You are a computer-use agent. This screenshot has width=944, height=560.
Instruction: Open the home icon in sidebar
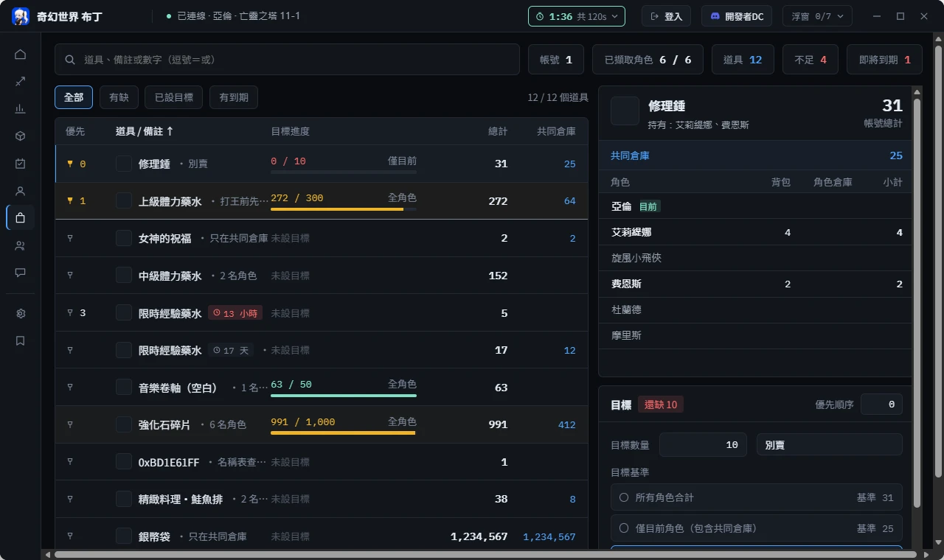[x=20, y=55]
